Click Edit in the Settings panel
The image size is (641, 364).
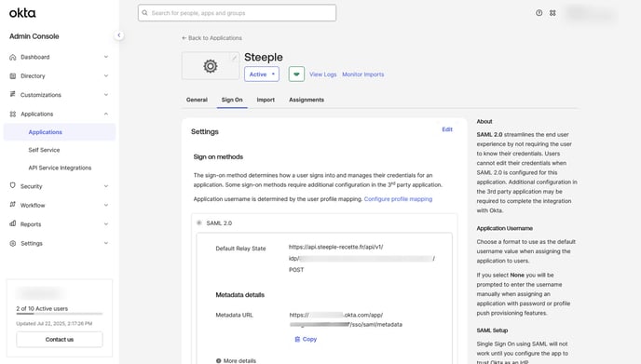coord(447,129)
